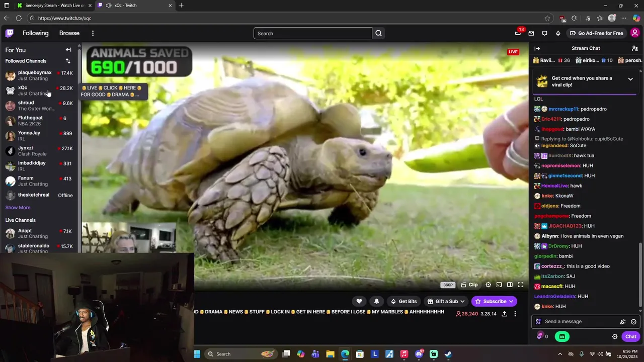Open the three-dot more menu beside Browse
Screen dimensions: 644x362
point(93,33)
